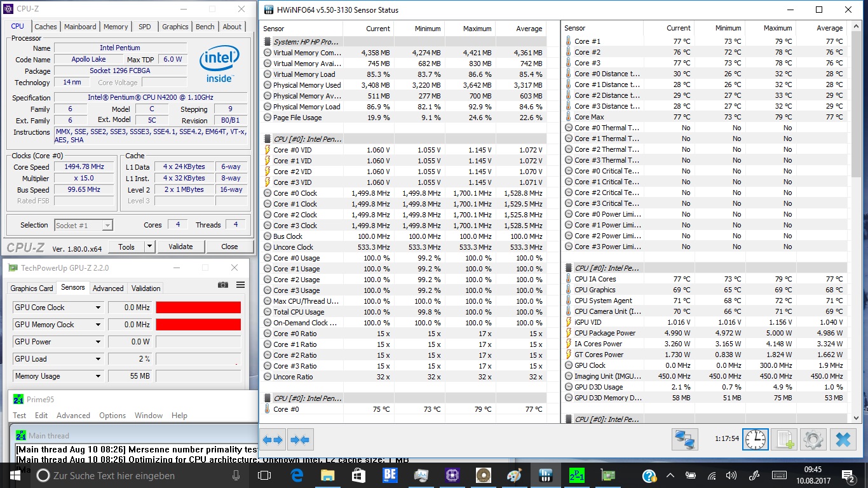Open the Action Center notifications icon
This screenshot has height=488, width=868.
(849, 475)
